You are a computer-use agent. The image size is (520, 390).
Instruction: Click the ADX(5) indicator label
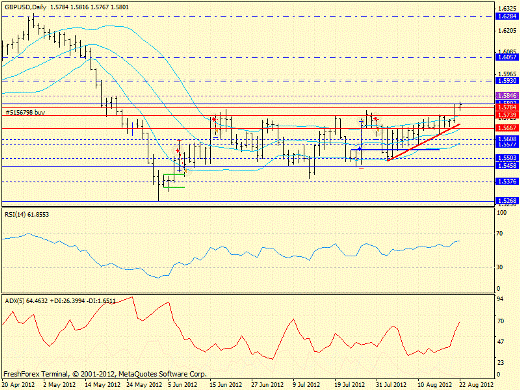tap(60, 301)
